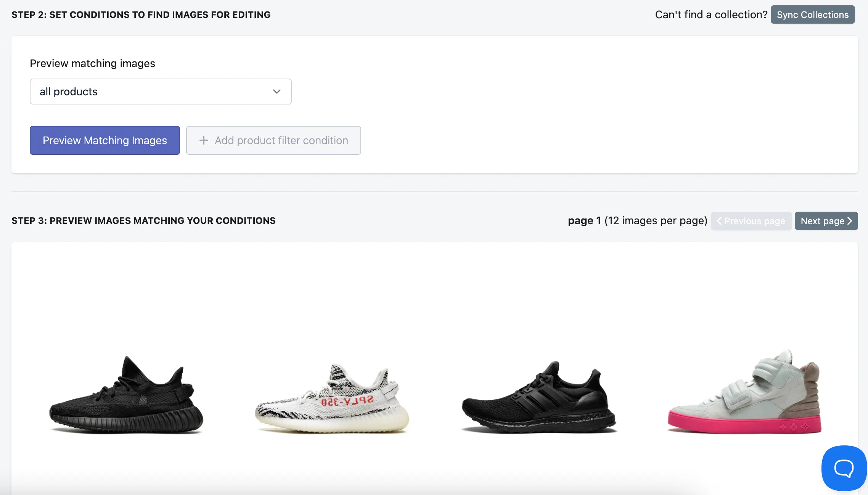
Task: Click the Sync Collections button
Action: pyautogui.click(x=813, y=14)
